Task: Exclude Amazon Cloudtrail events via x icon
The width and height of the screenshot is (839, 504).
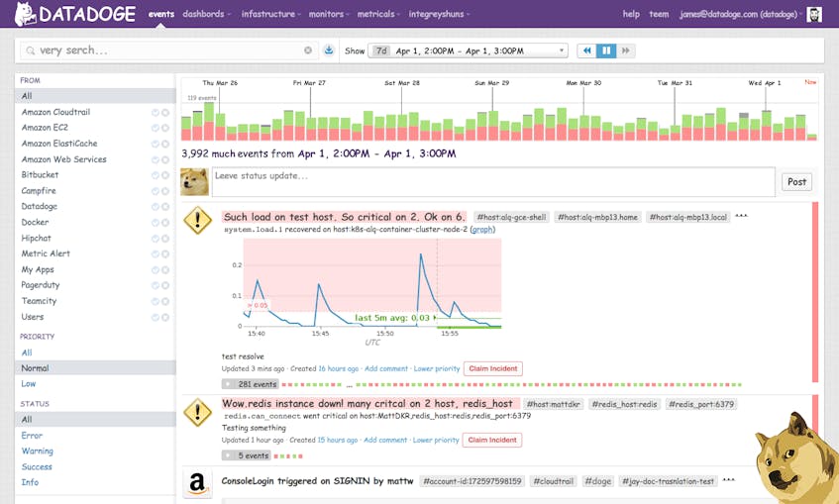Action: pyautogui.click(x=165, y=112)
